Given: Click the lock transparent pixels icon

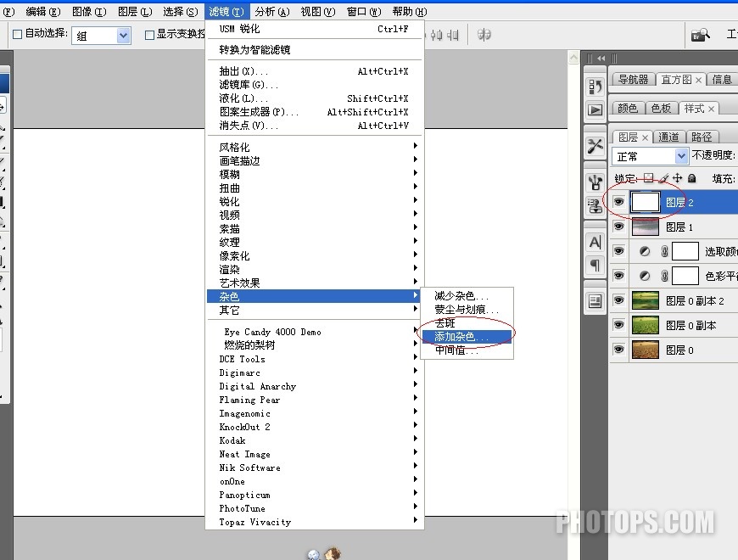Looking at the screenshot, I should [x=649, y=178].
